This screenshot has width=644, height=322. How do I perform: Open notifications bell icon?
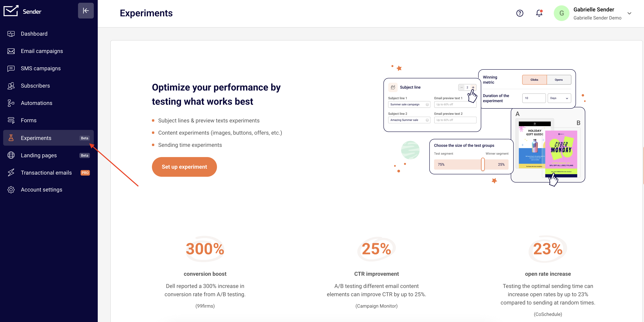539,13
